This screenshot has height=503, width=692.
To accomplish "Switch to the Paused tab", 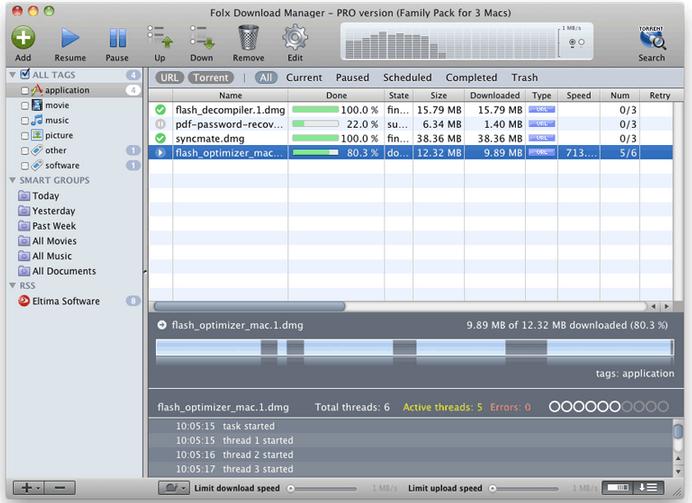I will pos(352,77).
